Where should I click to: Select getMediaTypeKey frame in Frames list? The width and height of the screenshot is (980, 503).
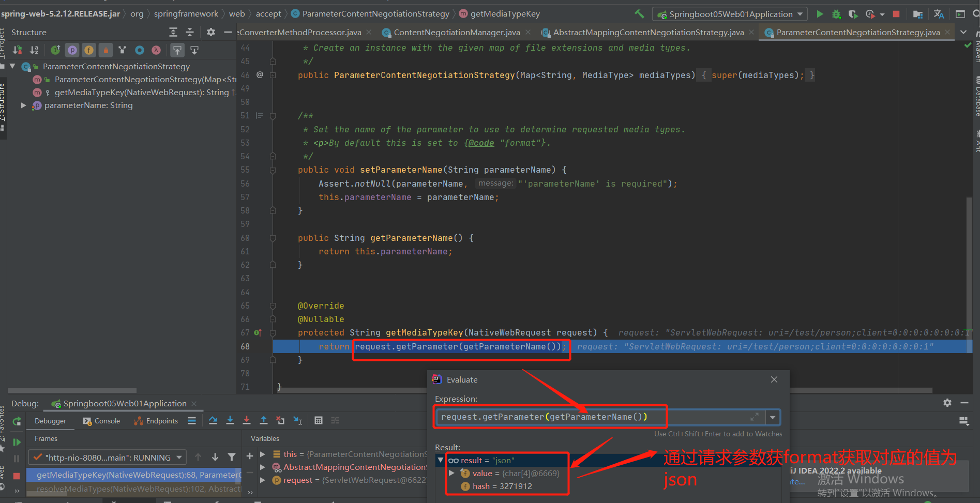(x=133, y=475)
